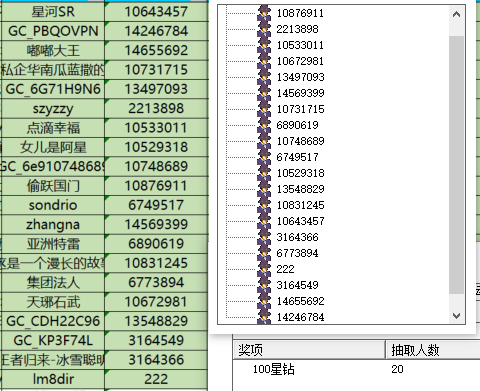Select list entry 6890619
480x391 pixels.
297,125
